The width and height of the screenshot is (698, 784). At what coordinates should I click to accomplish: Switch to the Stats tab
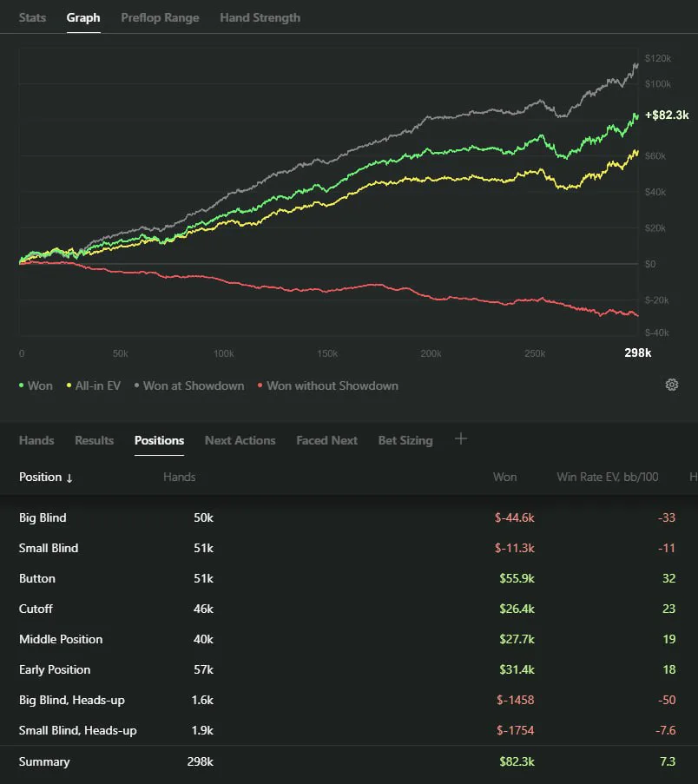(x=32, y=17)
